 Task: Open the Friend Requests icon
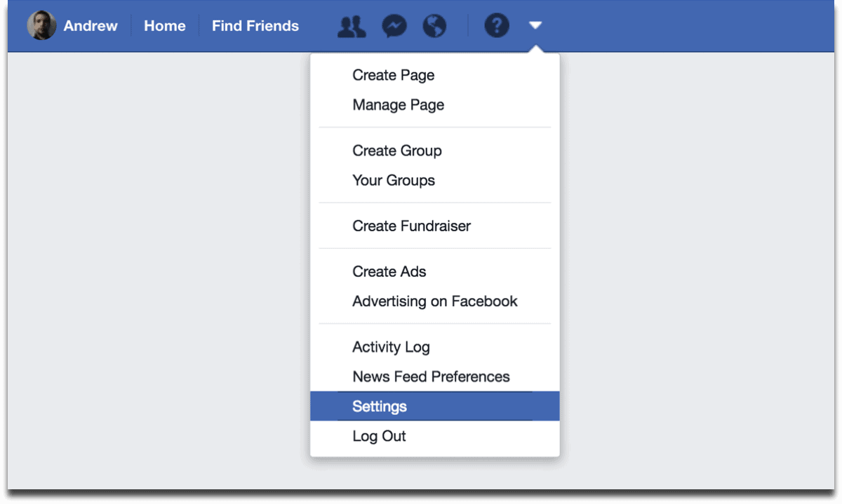coord(351,27)
